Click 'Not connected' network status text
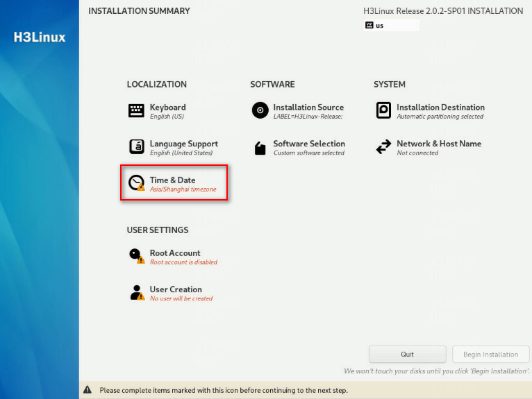The height and width of the screenshot is (399, 532). pos(417,153)
